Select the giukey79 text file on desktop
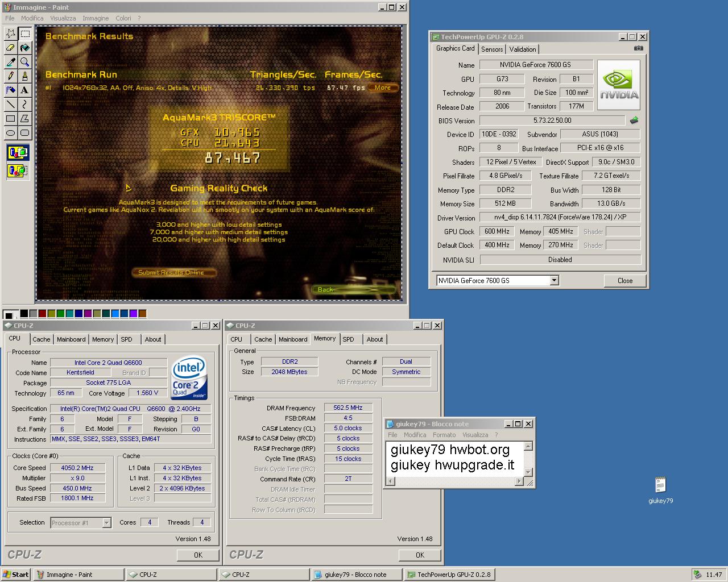 click(x=660, y=490)
